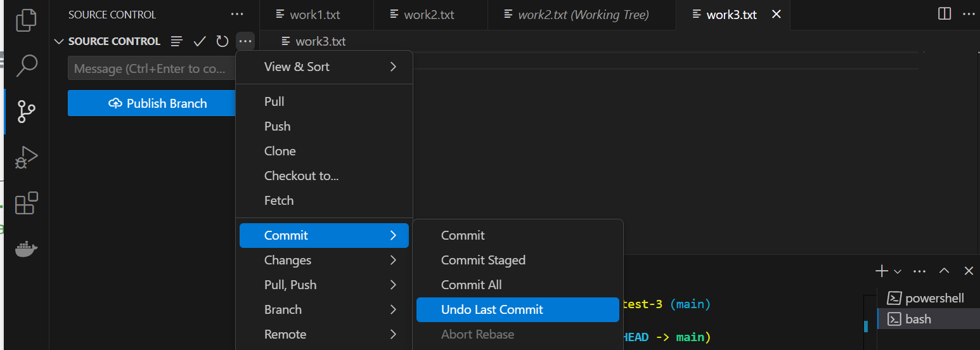Click the commit checkmark icon
The height and width of the screenshot is (350, 980).
200,41
